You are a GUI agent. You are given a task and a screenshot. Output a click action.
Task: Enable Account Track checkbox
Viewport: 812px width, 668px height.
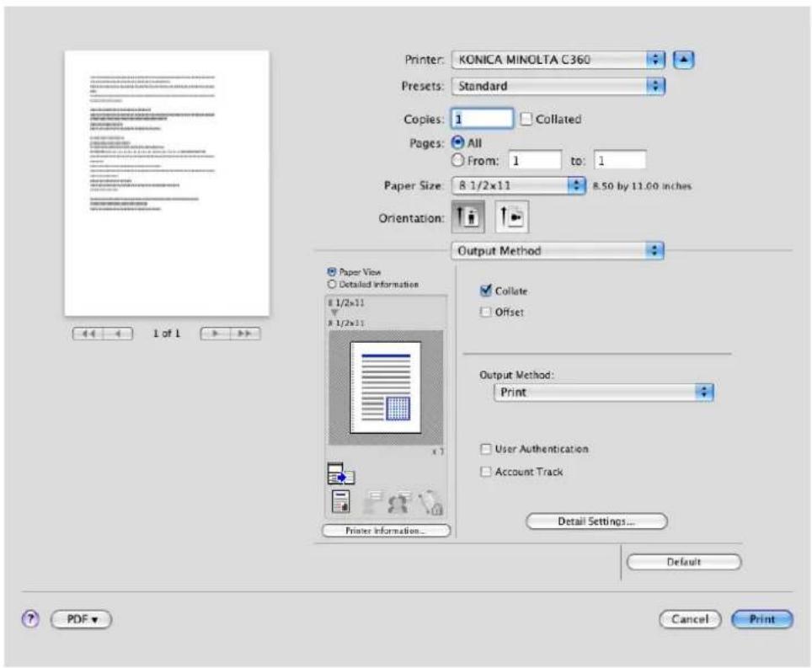coord(485,471)
